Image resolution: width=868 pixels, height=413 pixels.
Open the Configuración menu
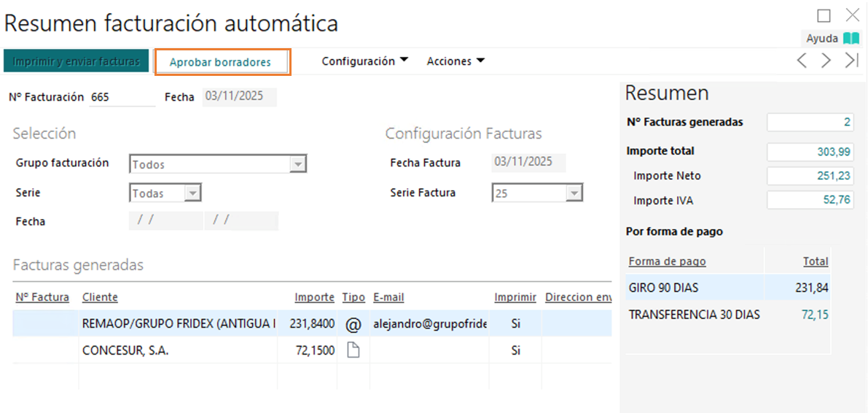click(364, 61)
